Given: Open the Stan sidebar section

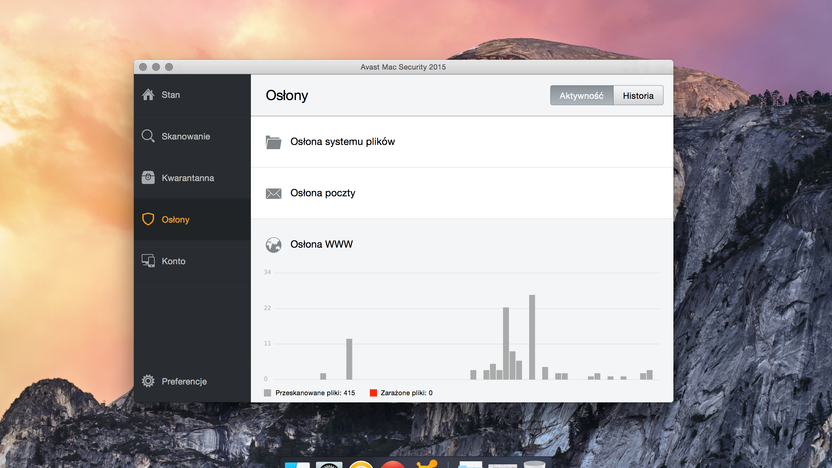Looking at the screenshot, I should (x=192, y=94).
